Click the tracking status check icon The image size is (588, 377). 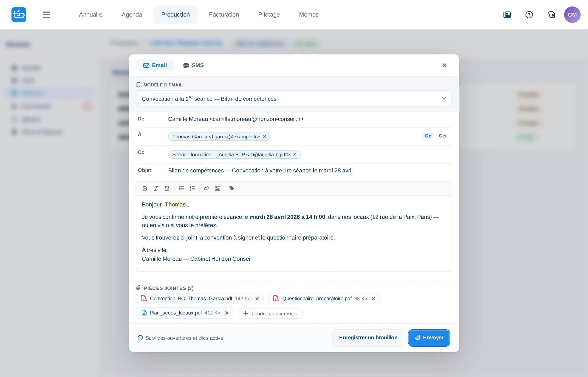coord(140,338)
